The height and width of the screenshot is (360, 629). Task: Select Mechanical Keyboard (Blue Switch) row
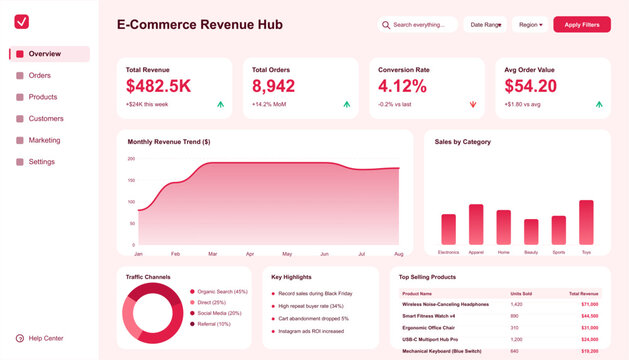[500, 351]
